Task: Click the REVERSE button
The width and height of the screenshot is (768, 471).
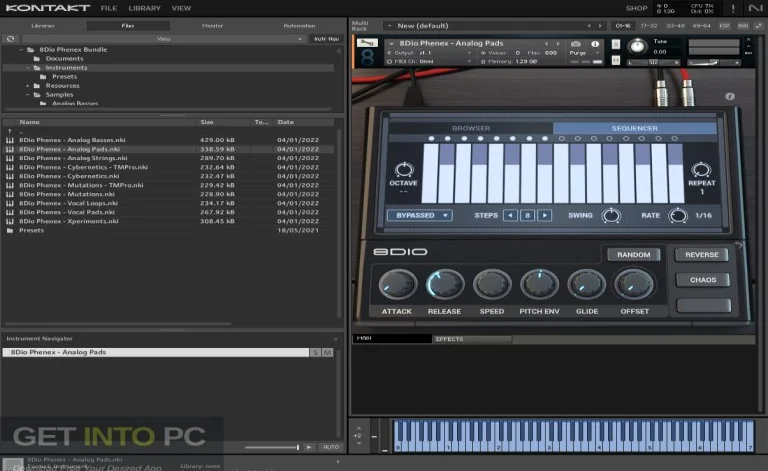Action: click(x=702, y=255)
